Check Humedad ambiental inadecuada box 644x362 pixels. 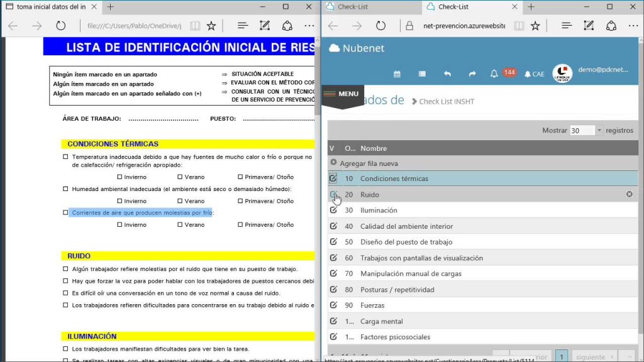click(65, 189)
